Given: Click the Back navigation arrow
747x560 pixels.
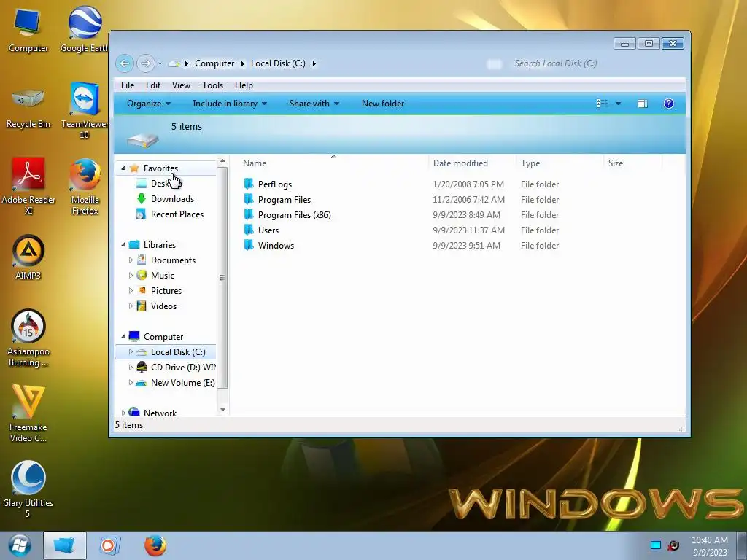Looking at the screenshot, I should (x=124, y=63).
